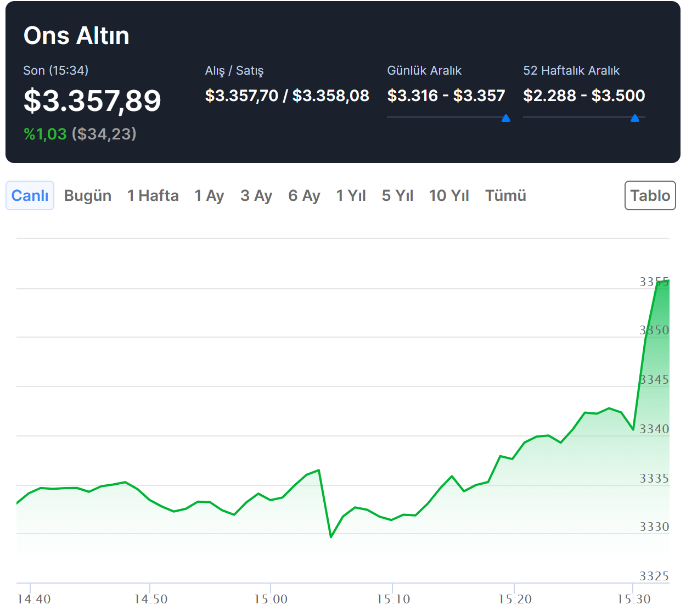Click the Ons Altın heading
The width and height of the screenshot is (686, 616).
coord(76,36)
